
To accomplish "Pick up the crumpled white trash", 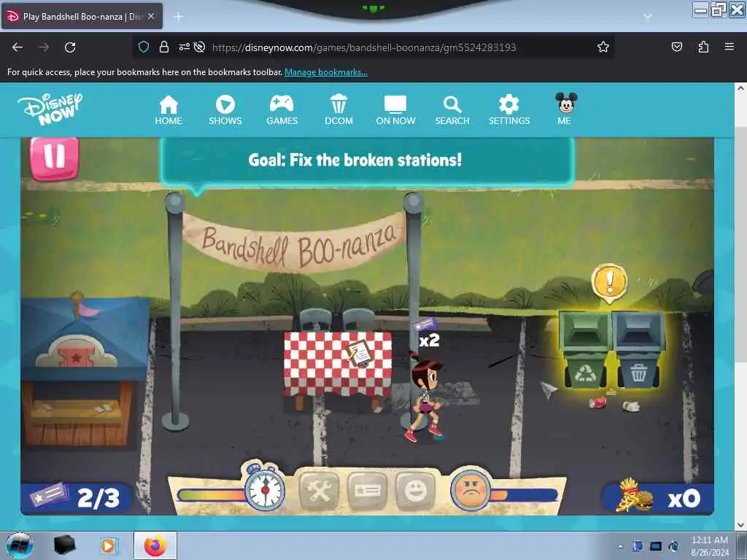I will pos(631,405).
